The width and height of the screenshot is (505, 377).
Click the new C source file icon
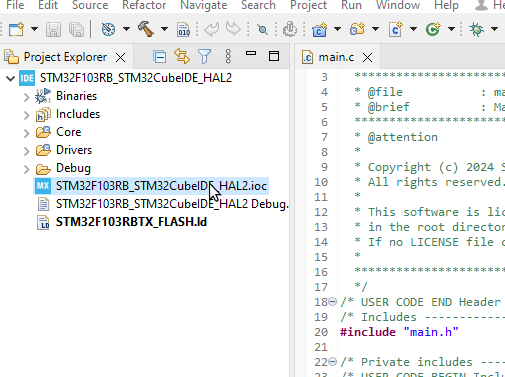(x=395, y=29)
